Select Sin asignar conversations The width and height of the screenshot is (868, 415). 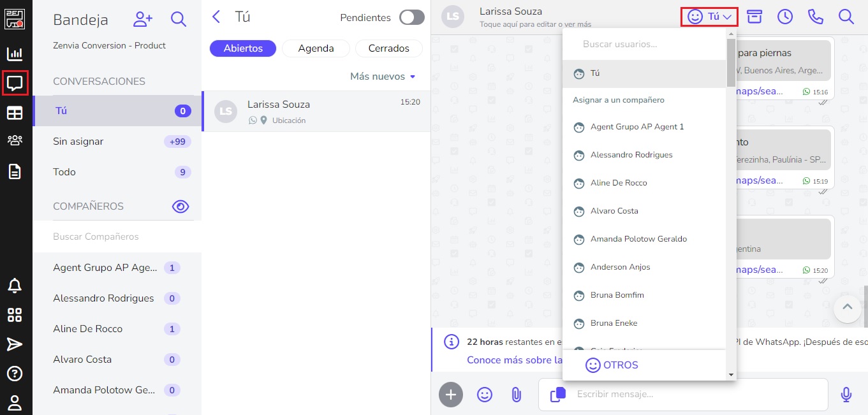click(117, 142)
